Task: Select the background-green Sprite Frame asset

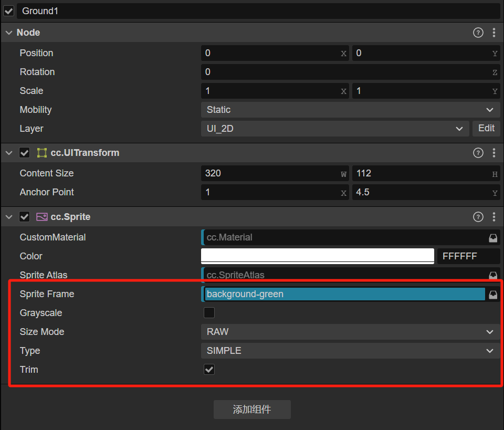Action: click(345, 294)
